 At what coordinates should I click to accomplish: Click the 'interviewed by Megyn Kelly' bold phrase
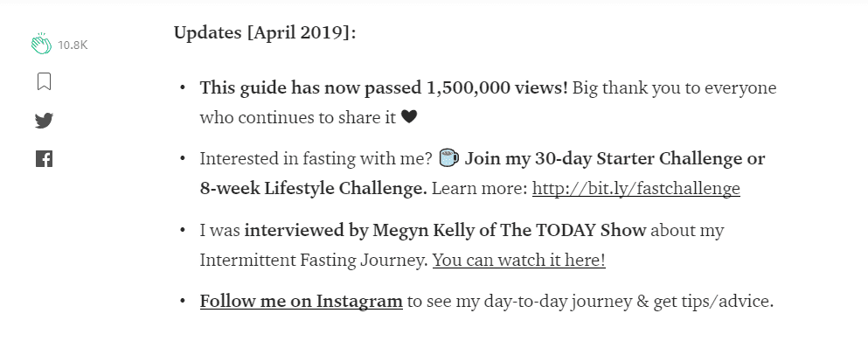click(x=358, y=230)
